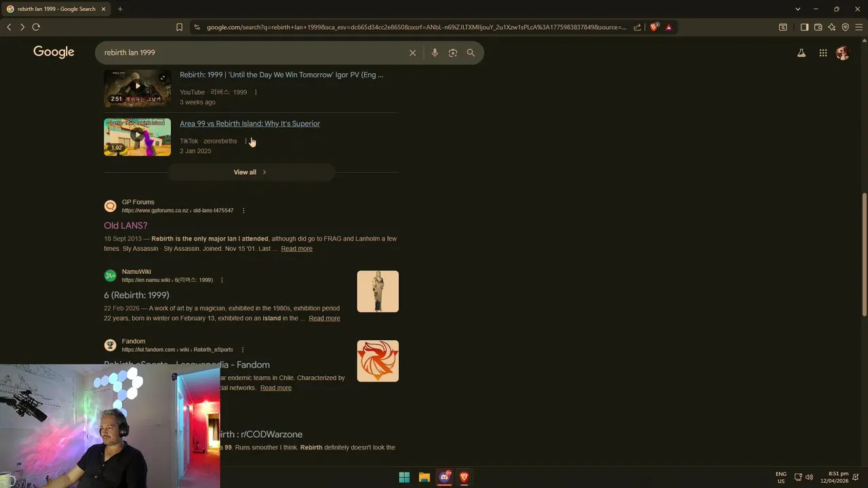The width and height of the screenshot is (868, 488).
Task: Open Search Labs flask icon
Action: 802,53
